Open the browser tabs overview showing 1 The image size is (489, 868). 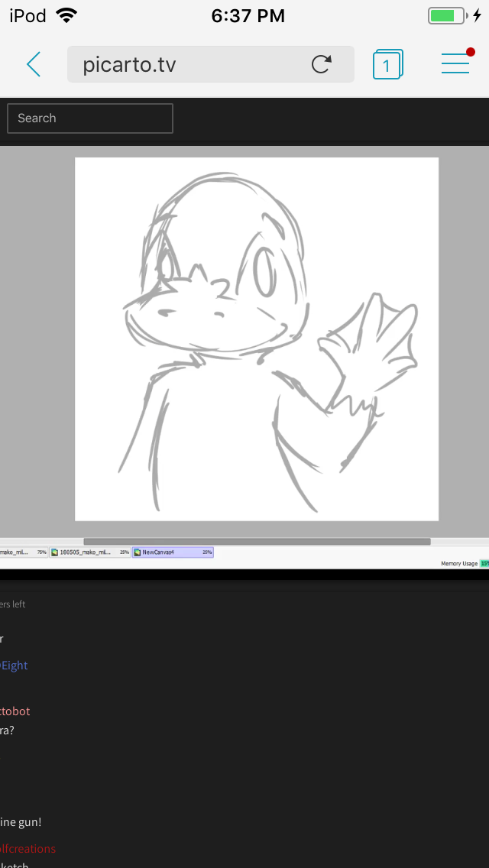pos(387,64)
